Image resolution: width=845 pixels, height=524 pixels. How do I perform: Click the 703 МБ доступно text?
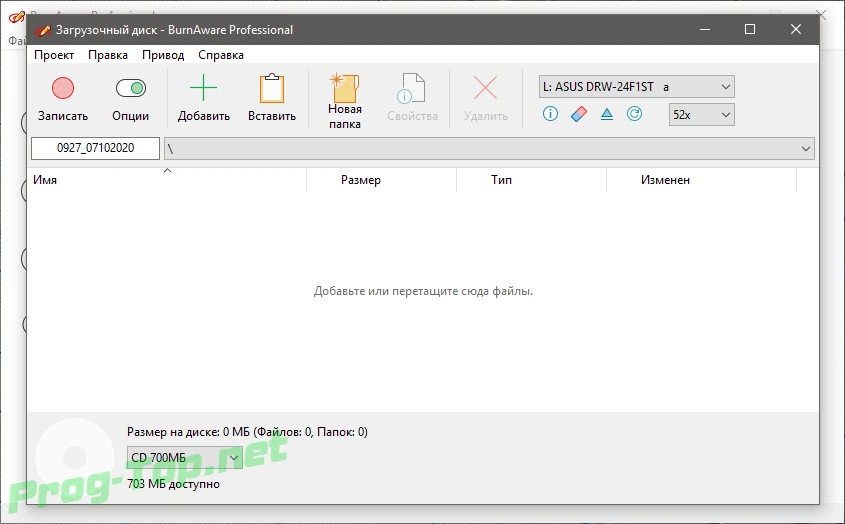pos(174,484)
